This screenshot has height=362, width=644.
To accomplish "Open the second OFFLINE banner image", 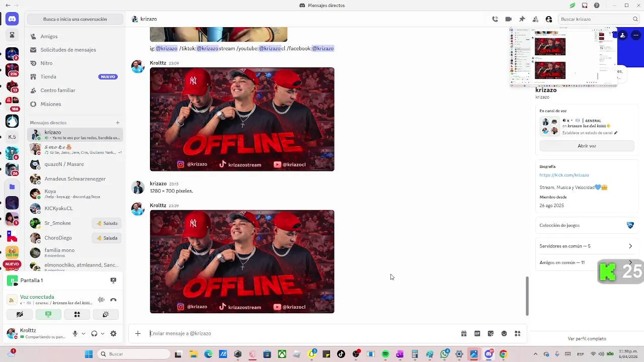I will coord(242,261).
